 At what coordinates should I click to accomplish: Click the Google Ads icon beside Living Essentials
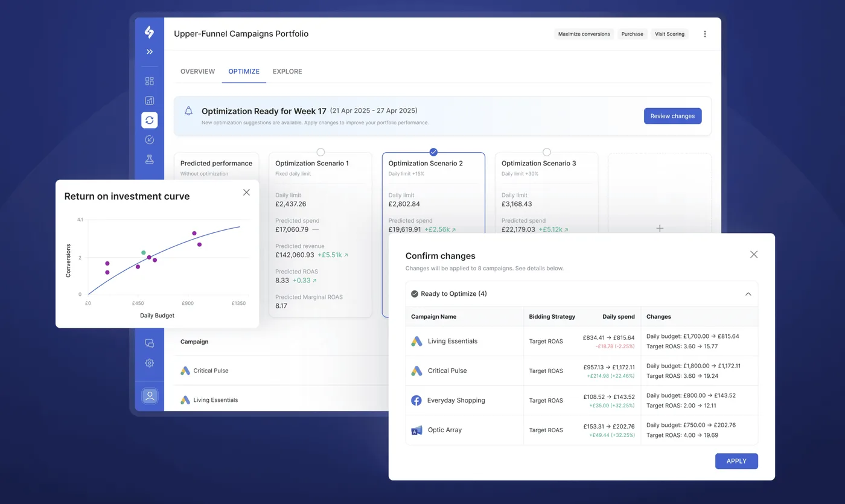click(416, 341)
